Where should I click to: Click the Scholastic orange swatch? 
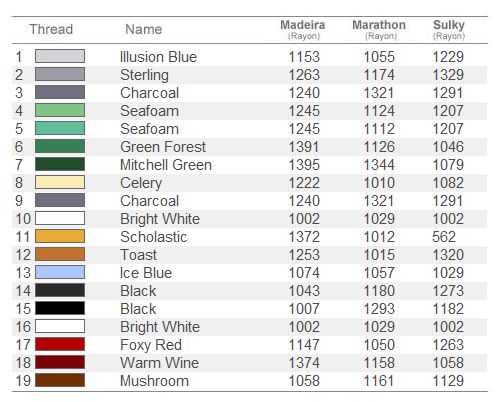pos(60,236)
